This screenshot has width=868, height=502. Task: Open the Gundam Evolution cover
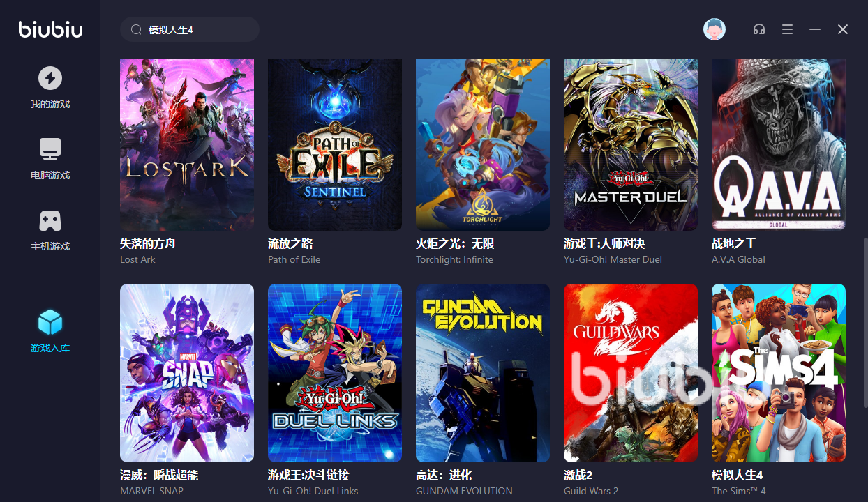pyautogui.click(x=483, y=373)
